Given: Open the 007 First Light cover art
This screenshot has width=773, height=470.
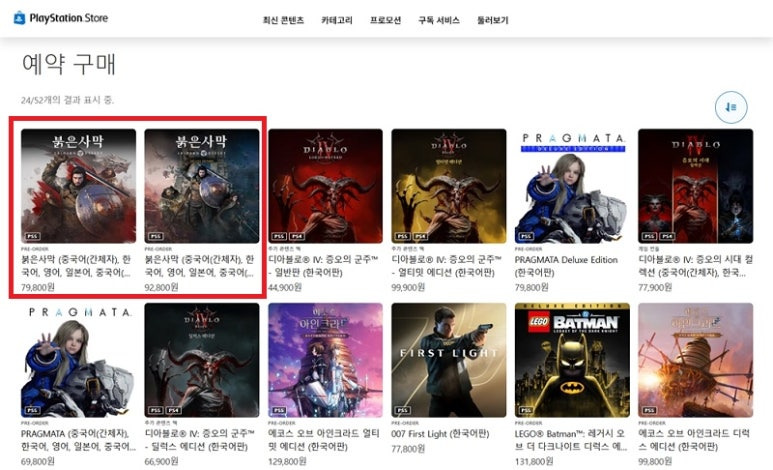Looking at the screenshot, I should [x=449, y=360].
